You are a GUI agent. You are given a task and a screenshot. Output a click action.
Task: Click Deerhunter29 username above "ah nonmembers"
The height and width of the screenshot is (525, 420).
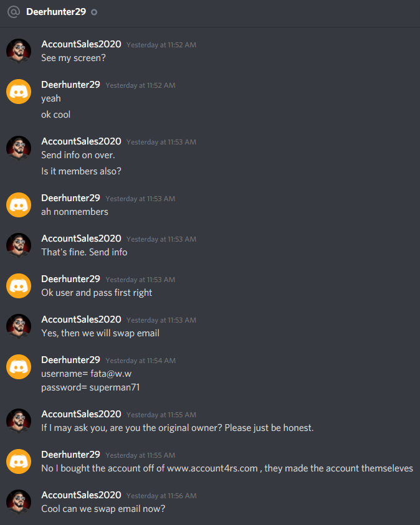click(x=70, y=198)
